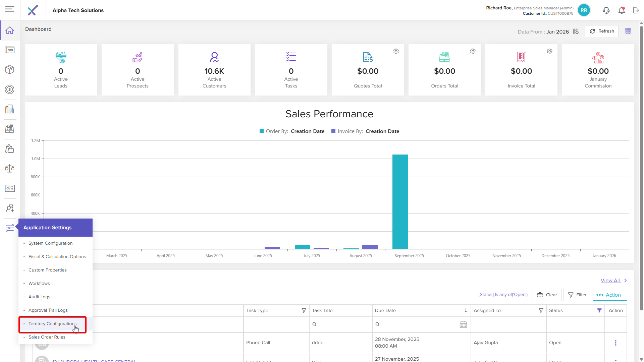Open Assigned To column filter

point(541,311)
